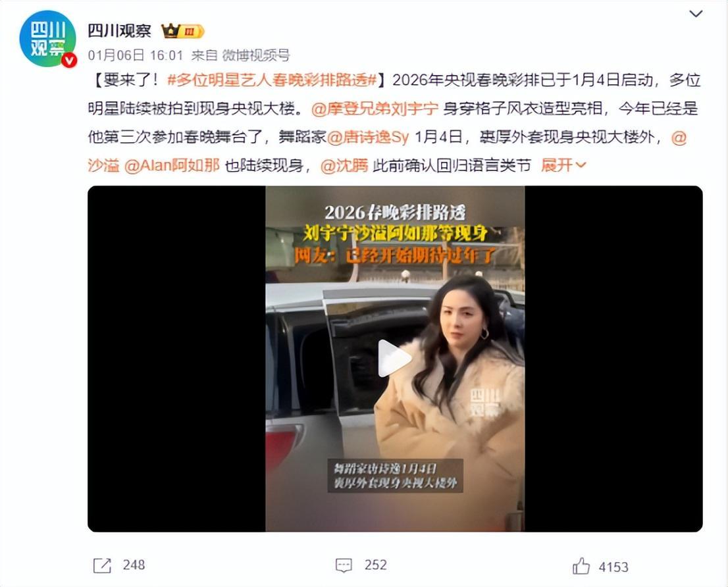Open hashtag #多位明星艺人春晚彩排路透#
The image size is (728, 587).
[272, 80]
